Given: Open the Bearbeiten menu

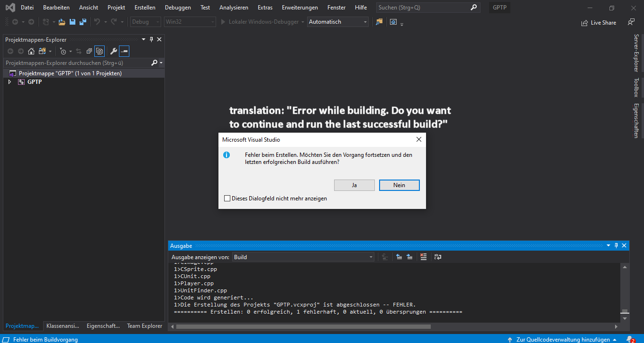Looking at the screenshot, I should pos(56,8).
